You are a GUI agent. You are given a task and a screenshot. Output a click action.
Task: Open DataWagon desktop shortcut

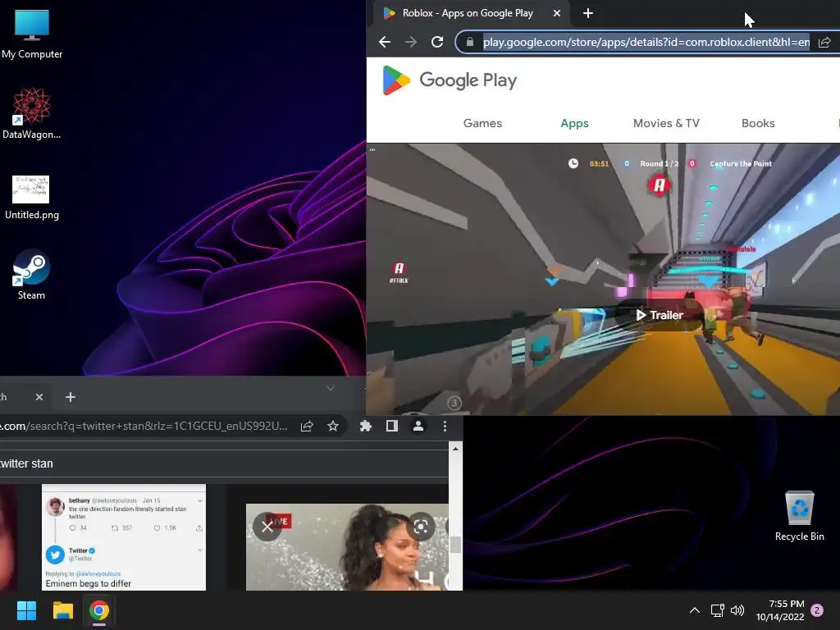pyautogui.click(x=32, y=114)
